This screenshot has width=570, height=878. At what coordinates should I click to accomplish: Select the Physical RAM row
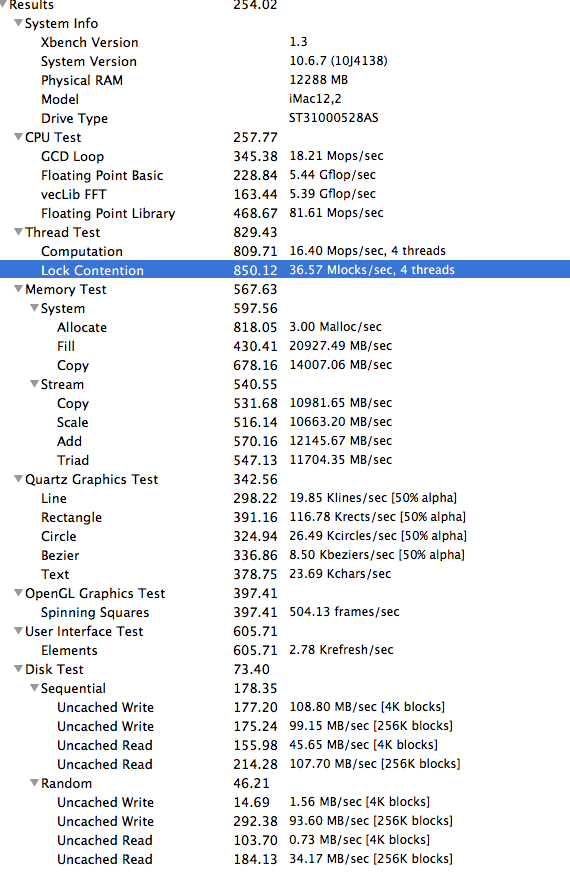pyautogui.click(x=285, y=80)
